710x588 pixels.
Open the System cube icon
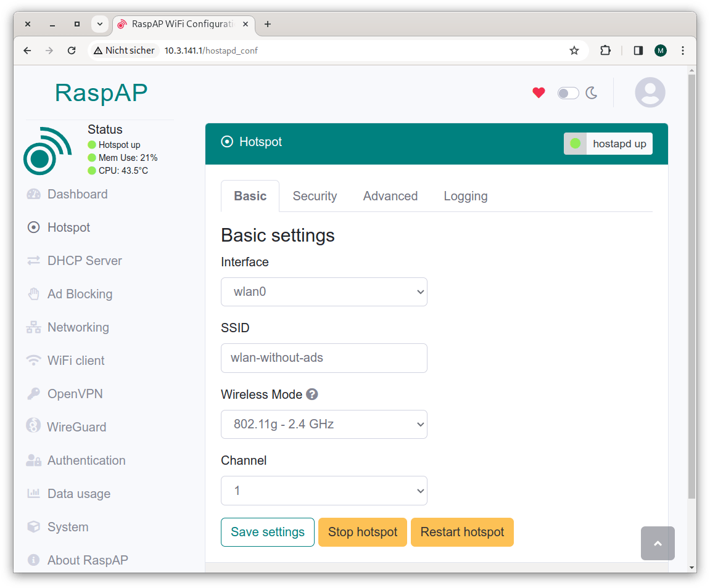[33, 527]
